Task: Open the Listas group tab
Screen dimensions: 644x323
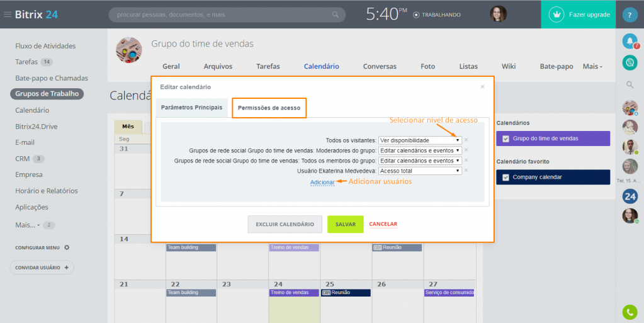Action: click(468, 66)
